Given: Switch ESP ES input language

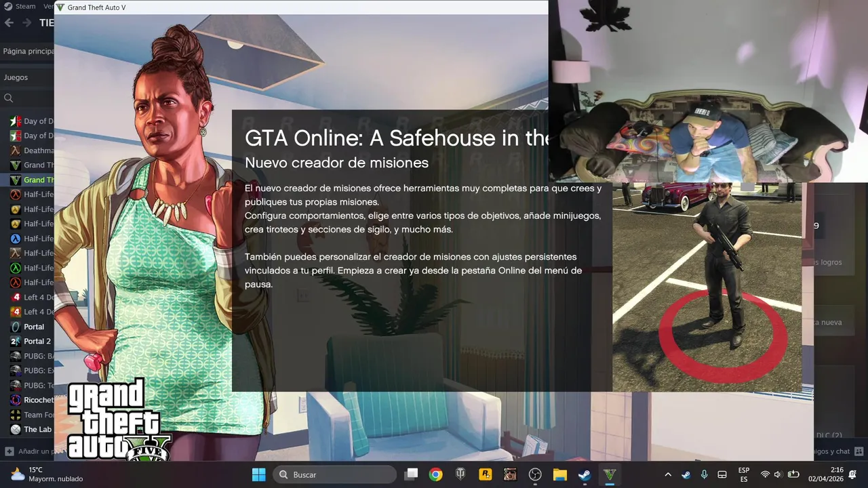Looking at the screenshot, I should click(744, 474).
